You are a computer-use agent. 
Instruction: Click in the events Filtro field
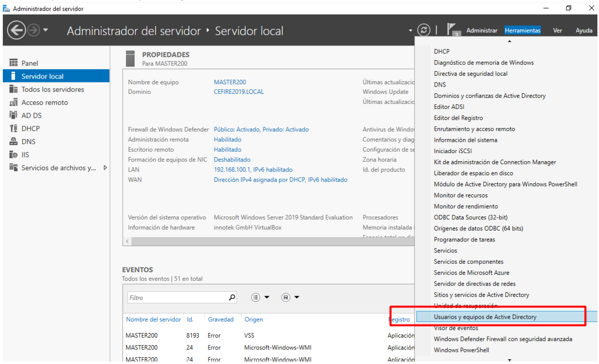click(176, 297)
